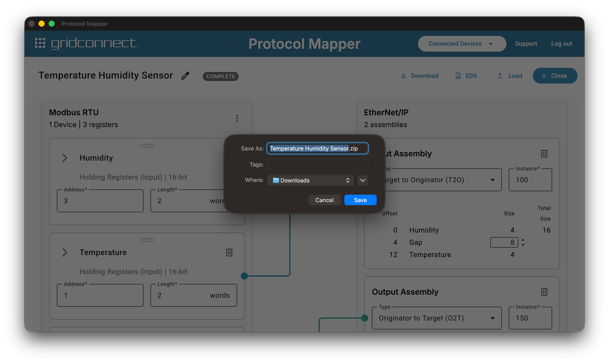Delete the Output Assembly with trash icon

[544, 292]
